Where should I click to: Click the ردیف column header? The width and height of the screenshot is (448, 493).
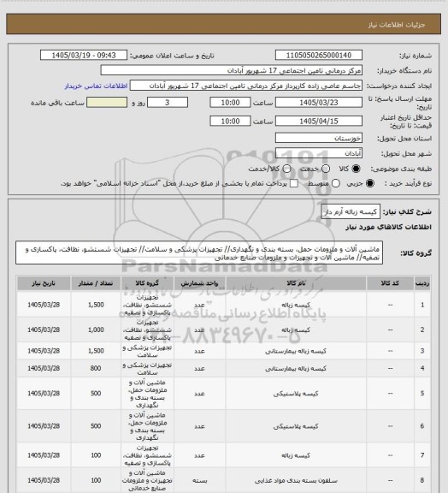[422, 283]
